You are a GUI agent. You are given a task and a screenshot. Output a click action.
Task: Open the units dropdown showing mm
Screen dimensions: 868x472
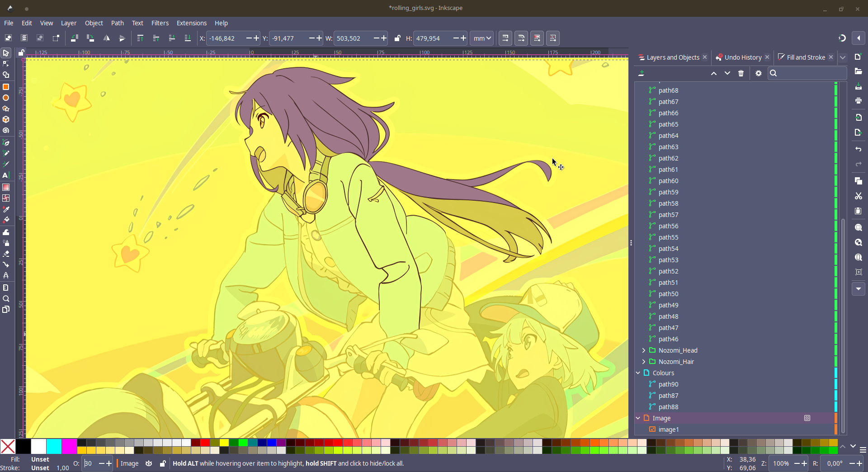[482, 38]
